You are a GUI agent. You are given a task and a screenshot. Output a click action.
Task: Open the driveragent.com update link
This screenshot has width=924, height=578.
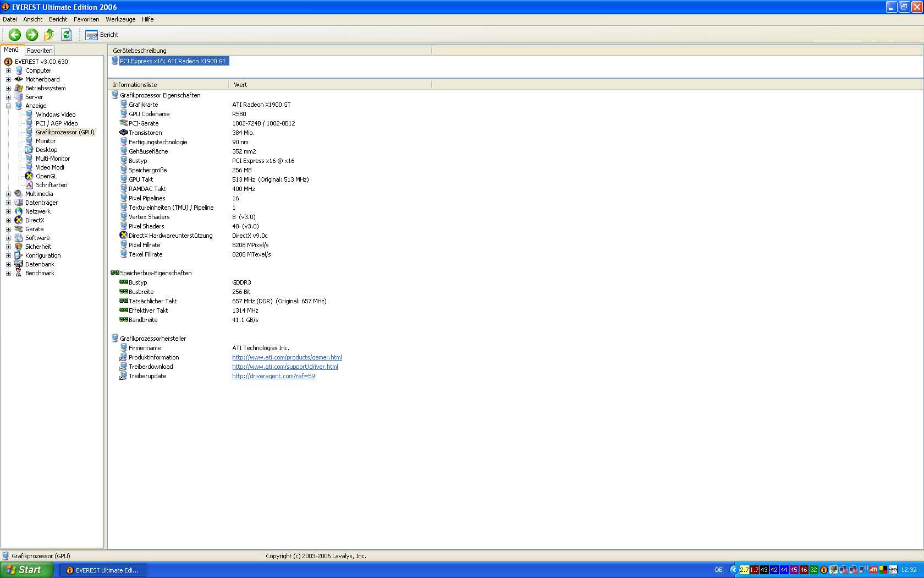tap(273, 376)
